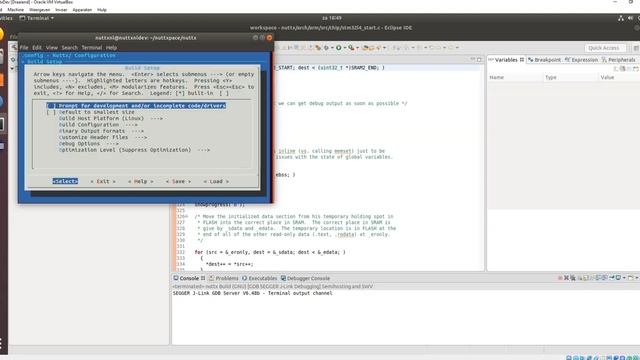Open 'Build Host Platform (Linux)' submenu
Screen dimensions: 640x360
pyautogui.click(x=111, y=118)
